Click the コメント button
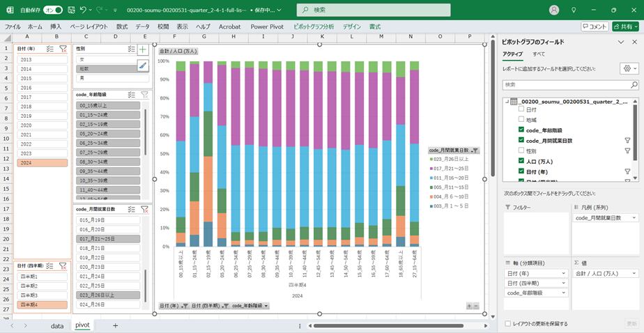Image resolution: width=644 pixels, height=333 pixels. coord(595,26)
